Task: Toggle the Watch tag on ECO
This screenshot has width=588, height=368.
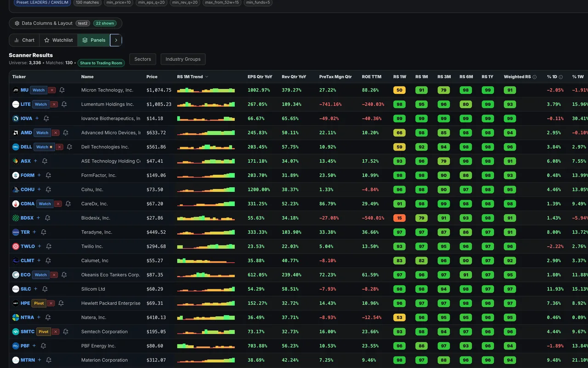Action: click(40, 275)
